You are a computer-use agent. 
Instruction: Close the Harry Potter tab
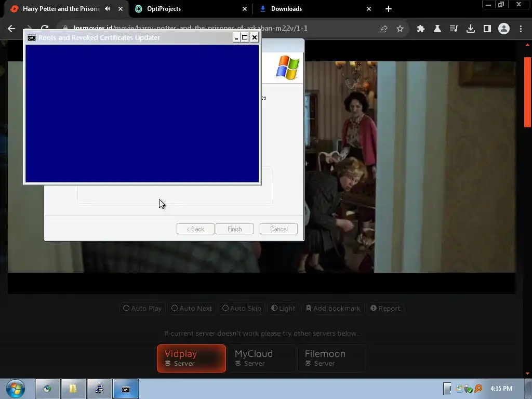click(121, 9)
